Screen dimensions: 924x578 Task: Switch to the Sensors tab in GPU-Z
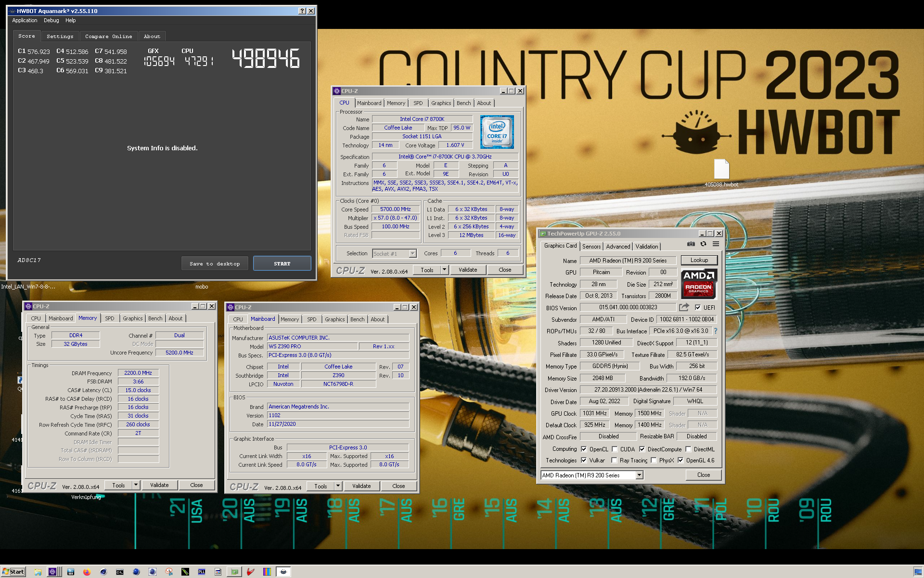(x=591, y=246)
